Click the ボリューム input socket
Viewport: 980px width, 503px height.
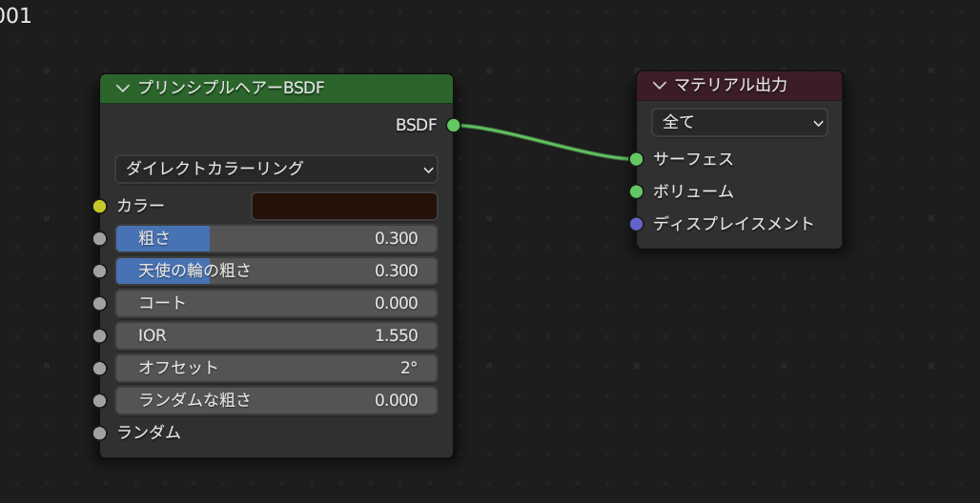tap(636, 191)
